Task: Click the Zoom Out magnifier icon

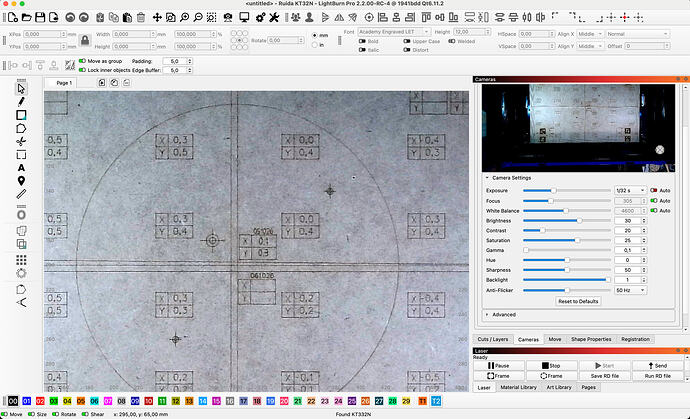Action: click(198, 18)
